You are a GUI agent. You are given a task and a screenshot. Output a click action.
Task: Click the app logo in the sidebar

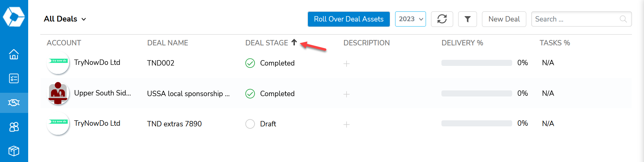coord(14,16)
